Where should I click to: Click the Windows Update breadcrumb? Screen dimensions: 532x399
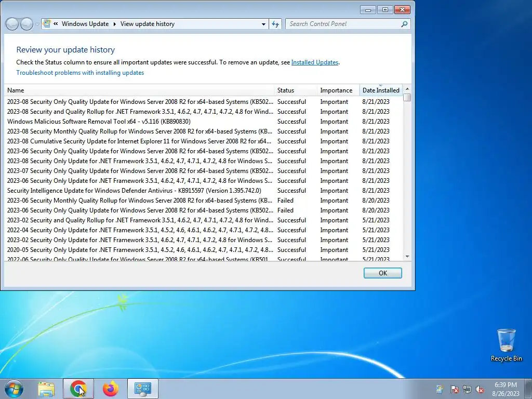pyautogui.click(x=85, y=24)
